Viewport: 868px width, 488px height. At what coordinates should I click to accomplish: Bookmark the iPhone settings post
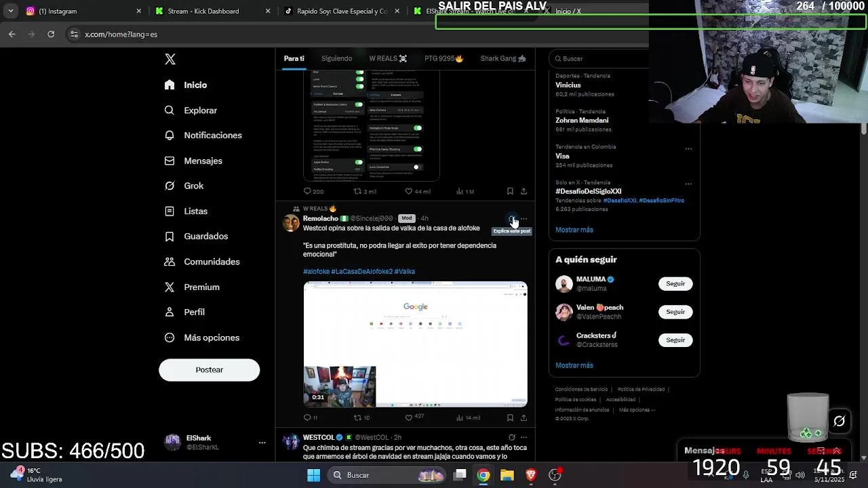tap(510, 191)
